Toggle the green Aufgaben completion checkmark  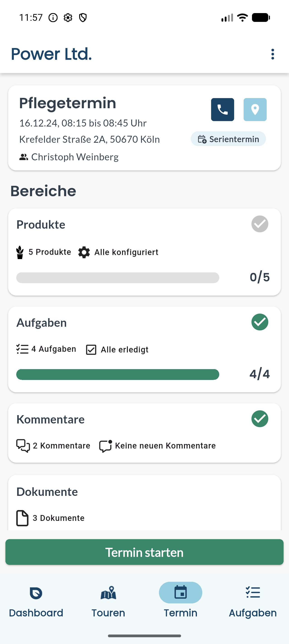260,322
